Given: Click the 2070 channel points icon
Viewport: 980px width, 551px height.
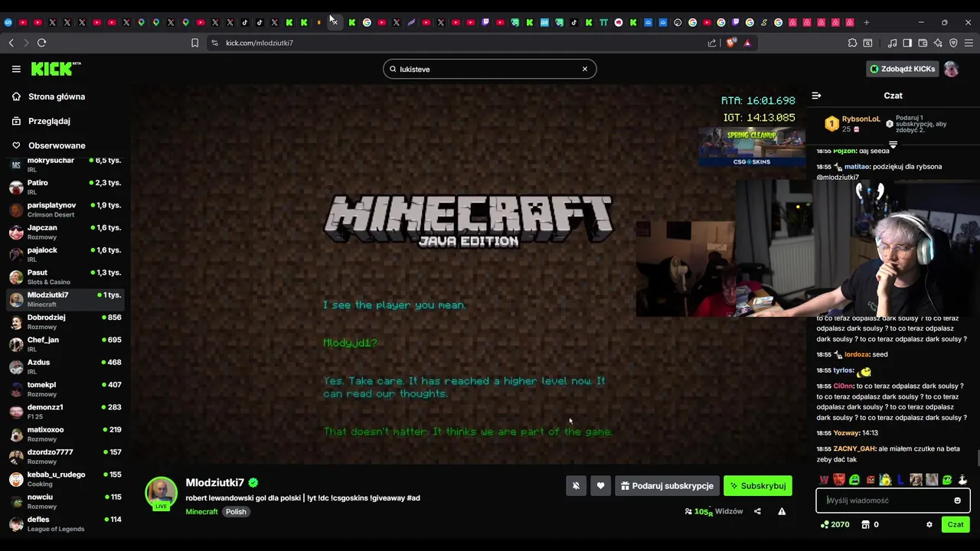Looking at the screenshot, I should pos(825,525).
